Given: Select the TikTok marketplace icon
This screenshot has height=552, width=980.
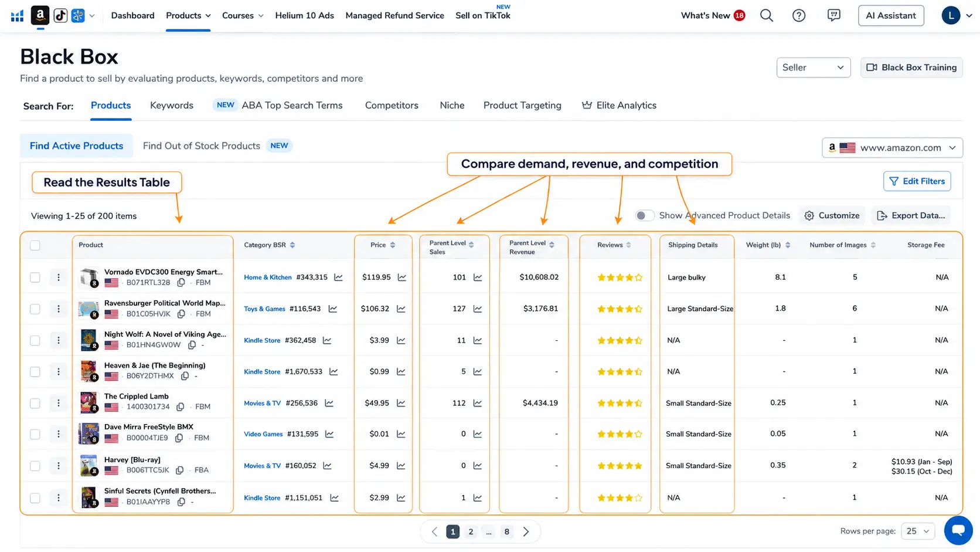Looking at the screenshot, I should 60,16.
